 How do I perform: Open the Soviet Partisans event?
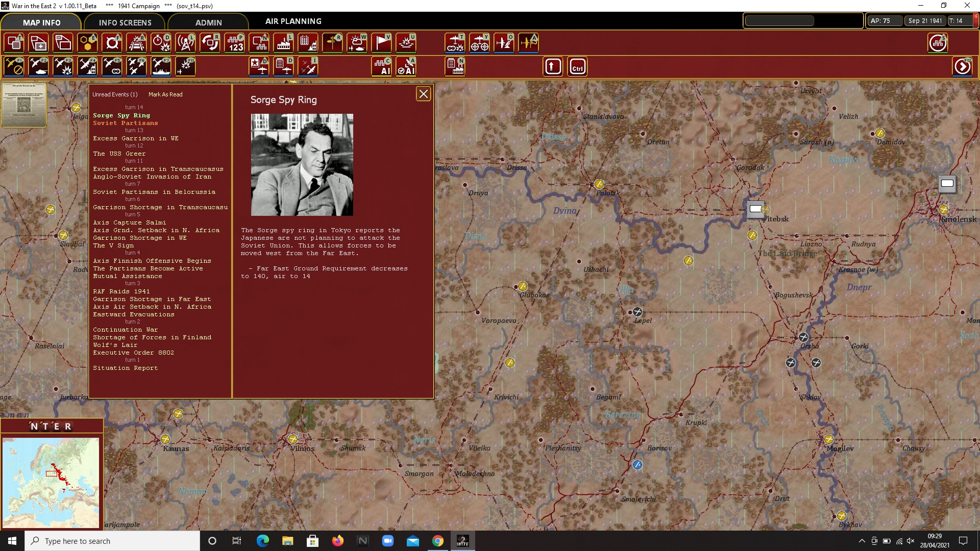tap(126, 123)
